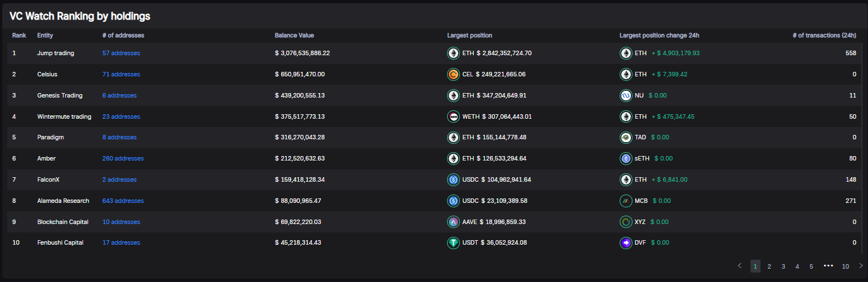Click the TAD token icon in Paradigm row

[626, 137]
